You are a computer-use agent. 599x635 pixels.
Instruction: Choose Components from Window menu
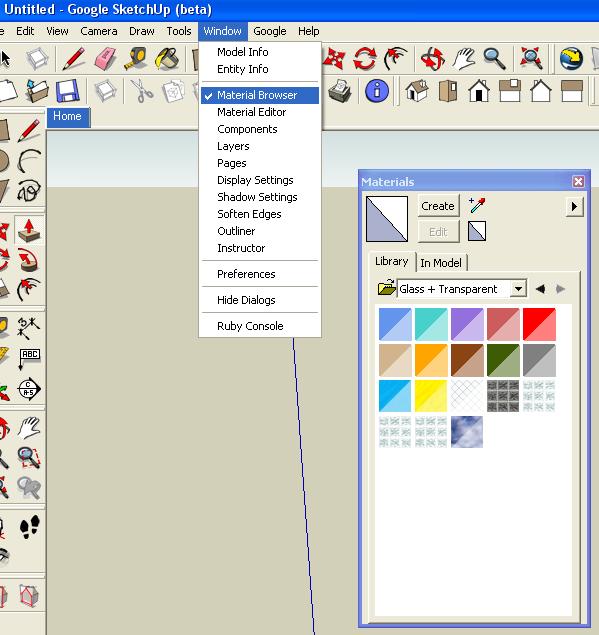(x=260, y=129)
